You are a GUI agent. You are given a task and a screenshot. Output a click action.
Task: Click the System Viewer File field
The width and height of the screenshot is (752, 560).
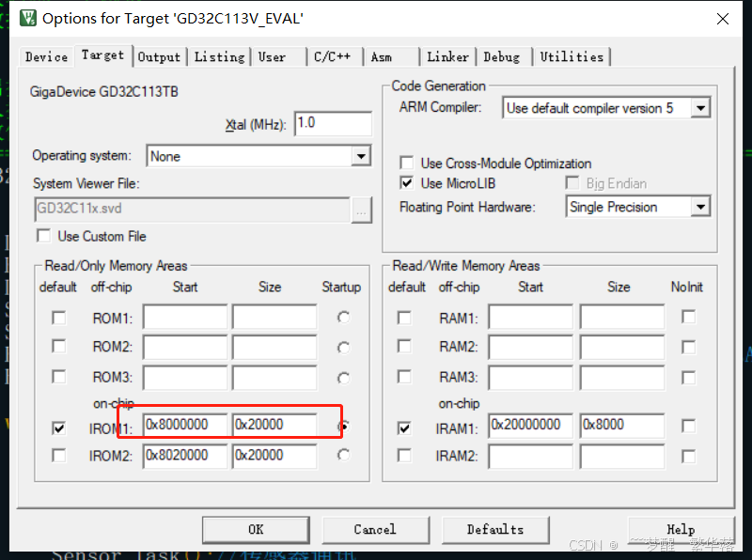click(192, 209)
